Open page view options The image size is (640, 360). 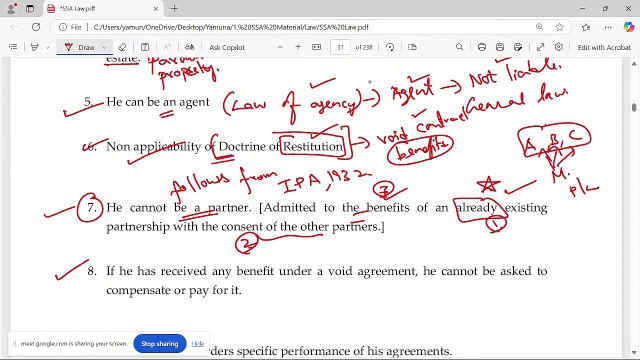pyautogui.click(x=412, y=47)
